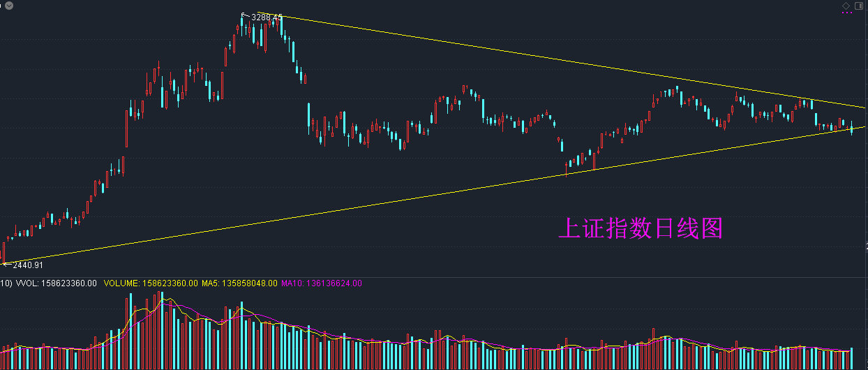Click the diamond marker icon at top right
This screenshot has width=868, height=370.
846,6
